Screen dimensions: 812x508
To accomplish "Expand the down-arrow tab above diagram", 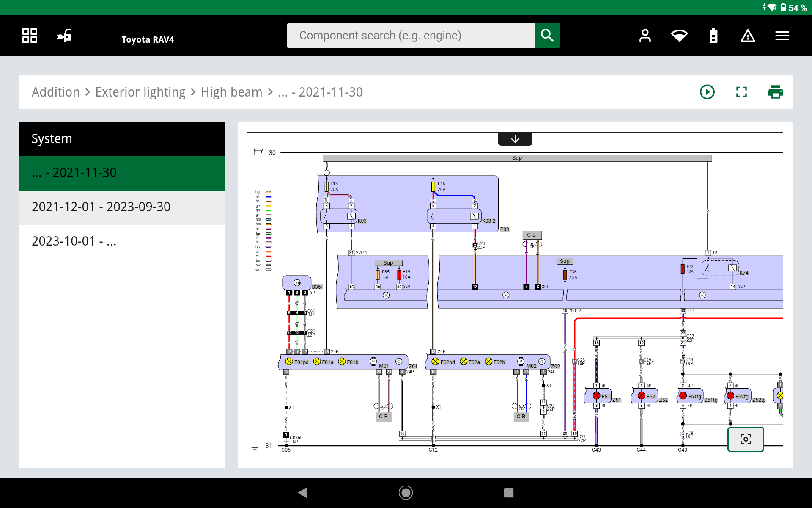I will pos(515,139).
